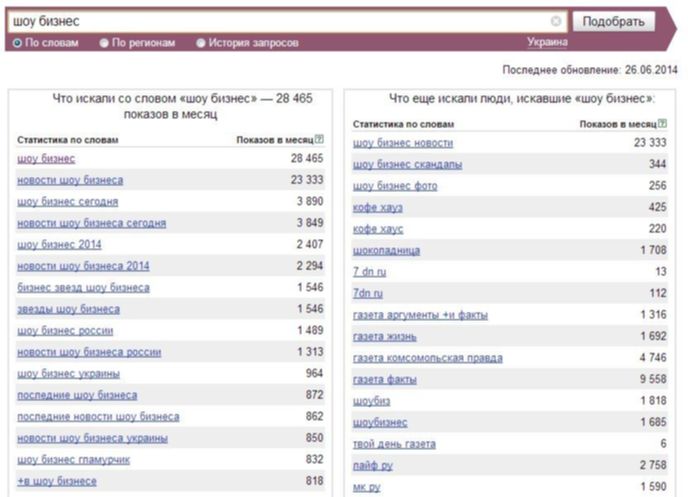The image size is (688, 497).
Task: Clear the search field with the X icon
Action: point(556,21)
